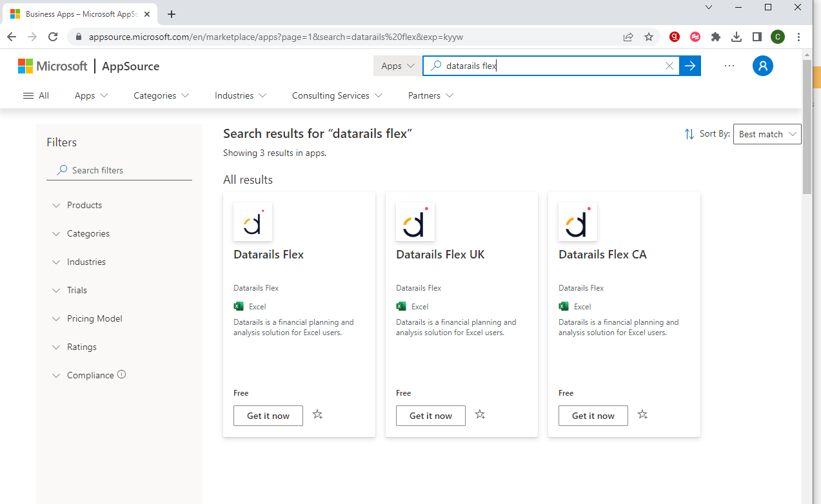The width and height of the screenshot is (821, 504).
Task: Favorite Datarails Flex UK using its star
Action: pyautogui.click(x=480, y=414)
